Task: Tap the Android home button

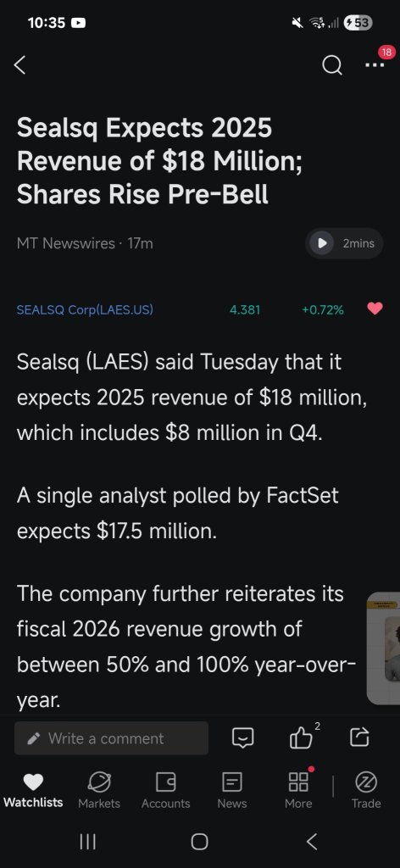Action: [200, 842]
